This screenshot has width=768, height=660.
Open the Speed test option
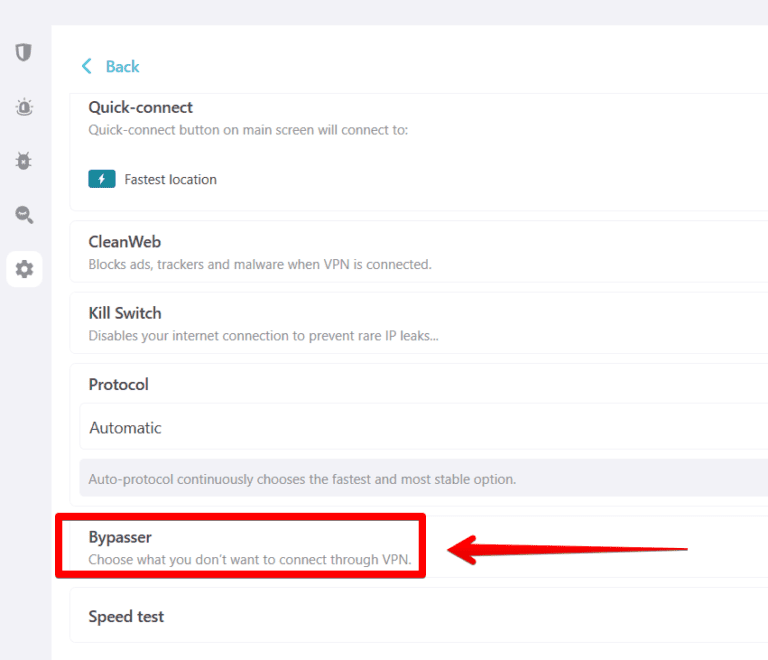(x=126, y=616)
